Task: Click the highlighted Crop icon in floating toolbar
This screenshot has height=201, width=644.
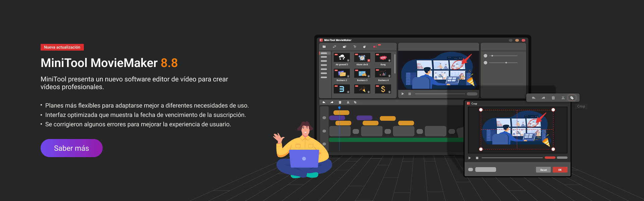Action: click(572, 98)
